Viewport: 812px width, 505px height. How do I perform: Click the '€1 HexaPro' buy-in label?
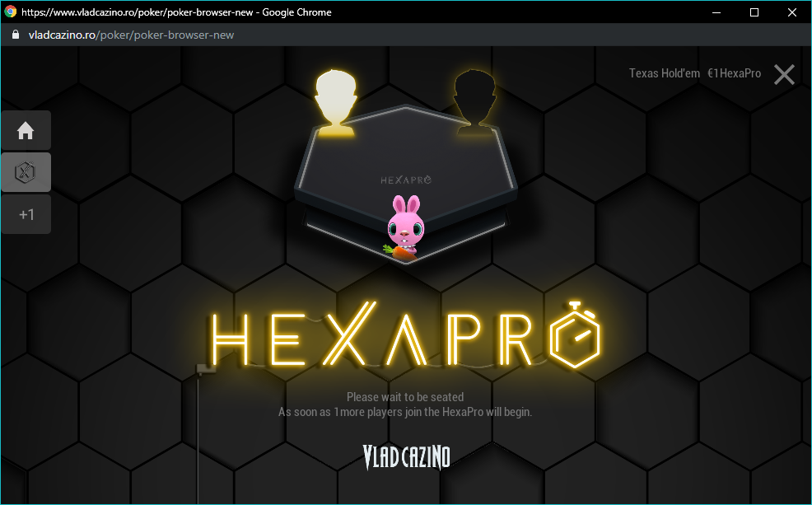735,73
